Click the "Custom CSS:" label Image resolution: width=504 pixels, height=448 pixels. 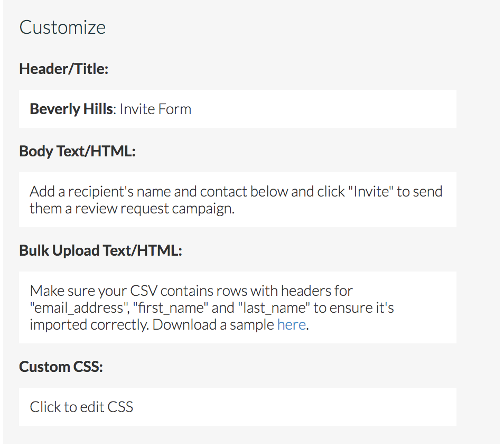(x=61, y=367)
